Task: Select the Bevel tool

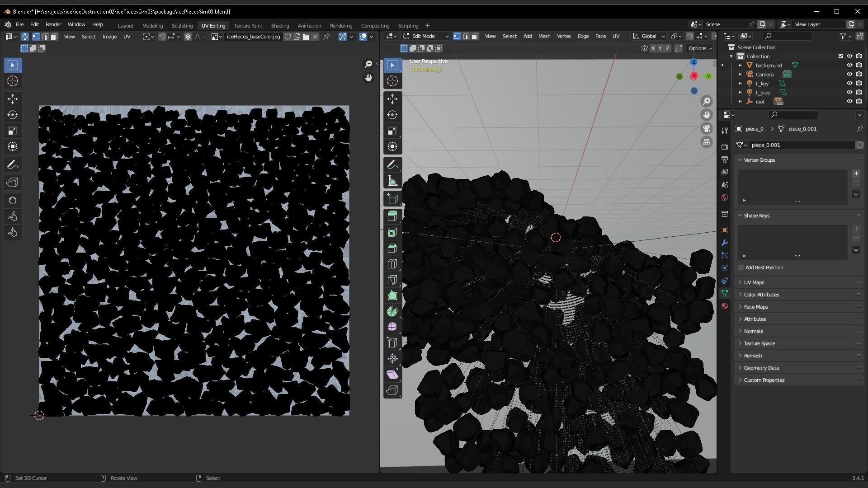Action: (x=392, y=248)
